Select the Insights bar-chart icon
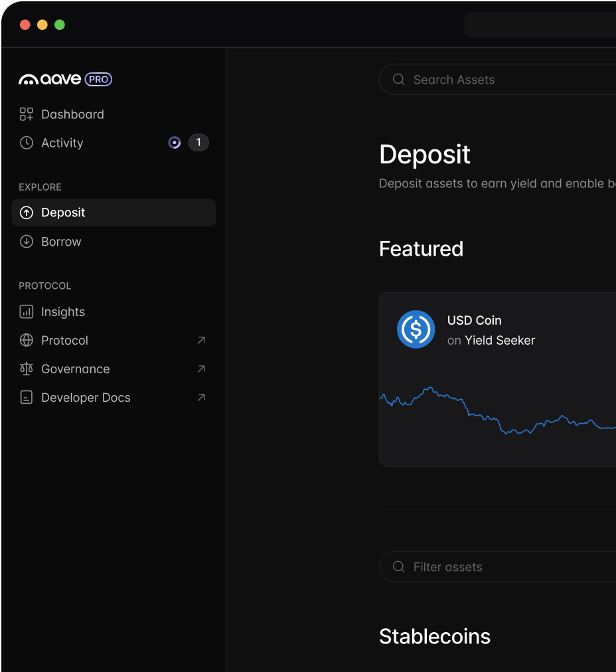The image size is (616, 672). (27, 311)
